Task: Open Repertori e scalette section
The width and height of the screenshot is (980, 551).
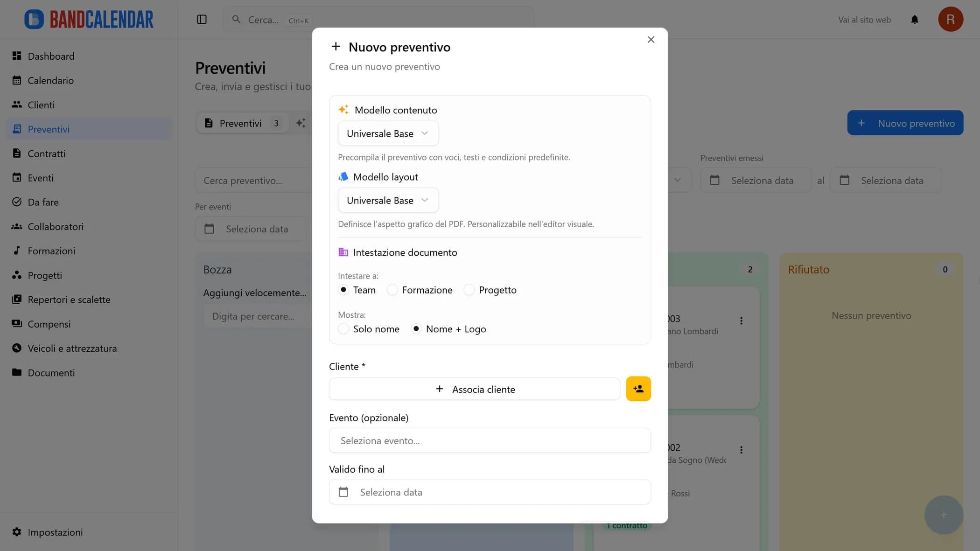Action: pyautogui.click(x=89, y=299)
